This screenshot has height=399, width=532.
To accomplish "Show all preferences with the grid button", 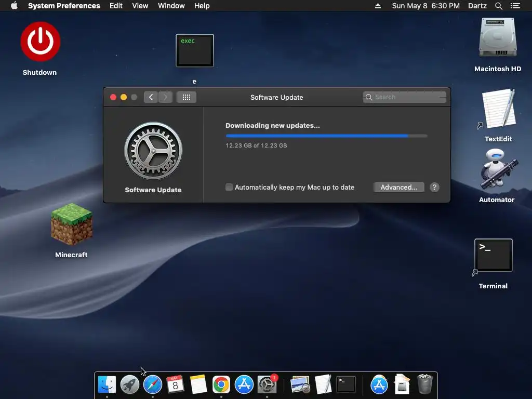I will coord(187,97).
